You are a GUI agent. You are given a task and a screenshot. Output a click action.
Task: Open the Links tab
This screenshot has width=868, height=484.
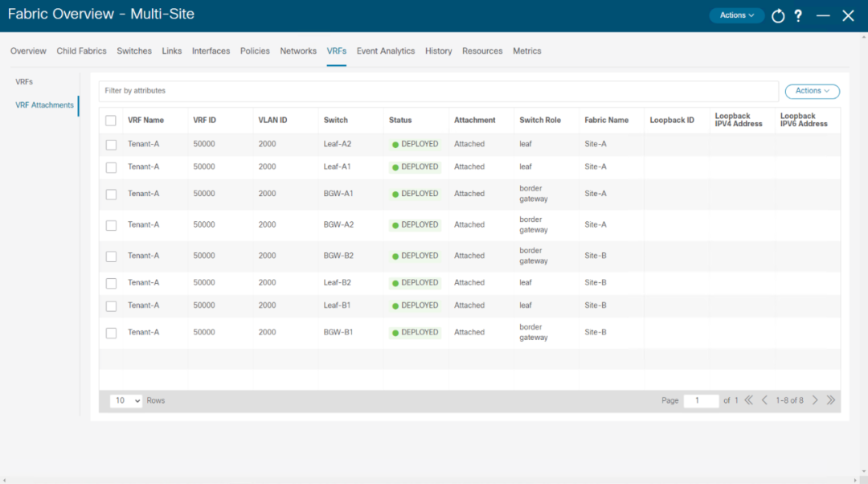172,51
